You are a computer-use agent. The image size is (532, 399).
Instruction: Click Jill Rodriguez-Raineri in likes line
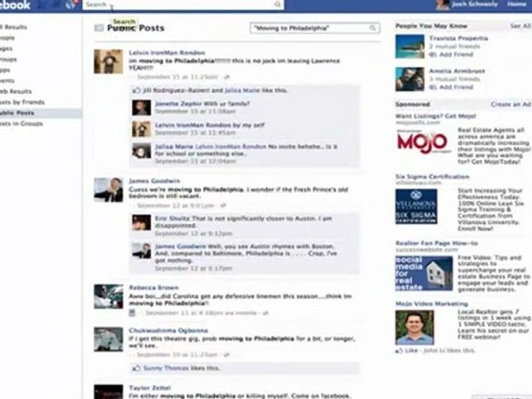click(177, 90)
